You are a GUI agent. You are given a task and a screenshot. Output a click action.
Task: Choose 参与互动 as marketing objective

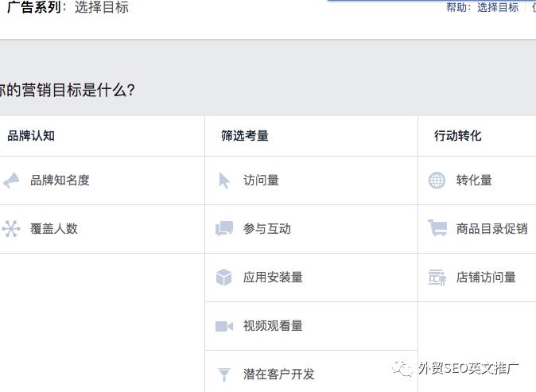[x=267, y=229]
